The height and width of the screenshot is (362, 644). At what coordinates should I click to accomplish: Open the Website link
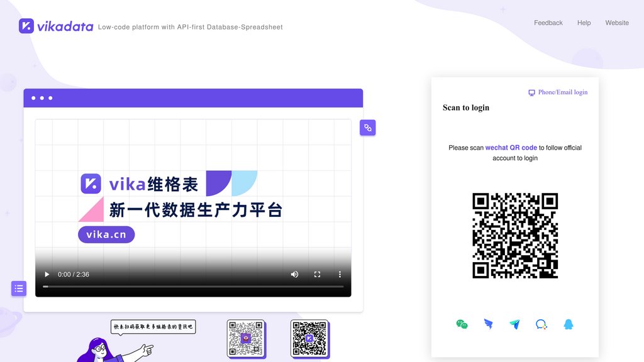coord(617,23)
